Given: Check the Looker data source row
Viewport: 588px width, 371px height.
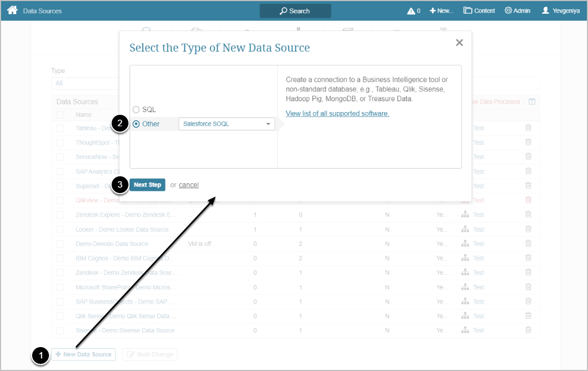Looking at the screenshot, I should point(60,230).
